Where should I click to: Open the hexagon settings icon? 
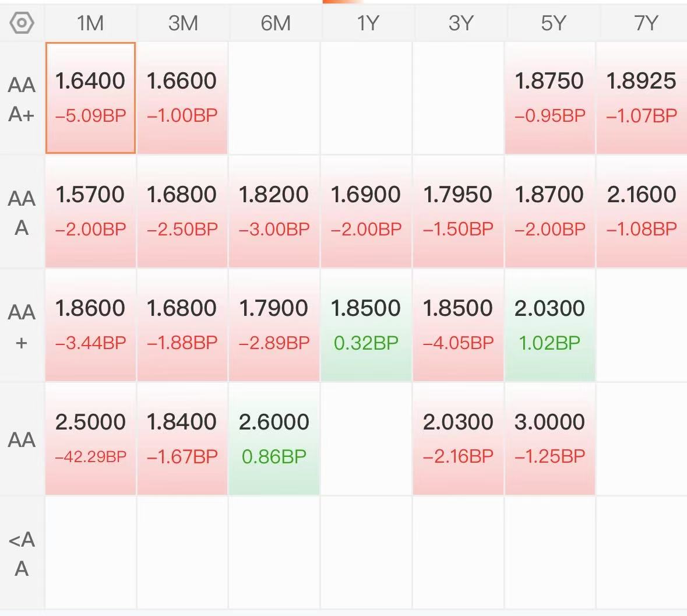(x=22, y=23)
